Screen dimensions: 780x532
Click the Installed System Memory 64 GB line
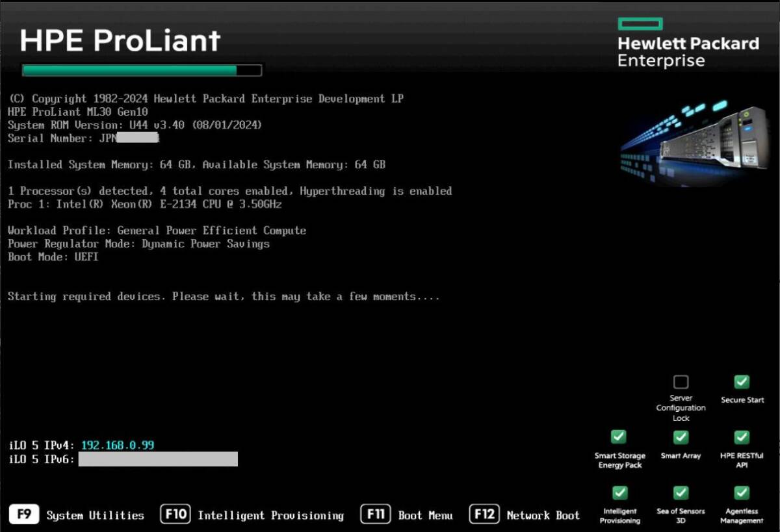pos(196,164)
